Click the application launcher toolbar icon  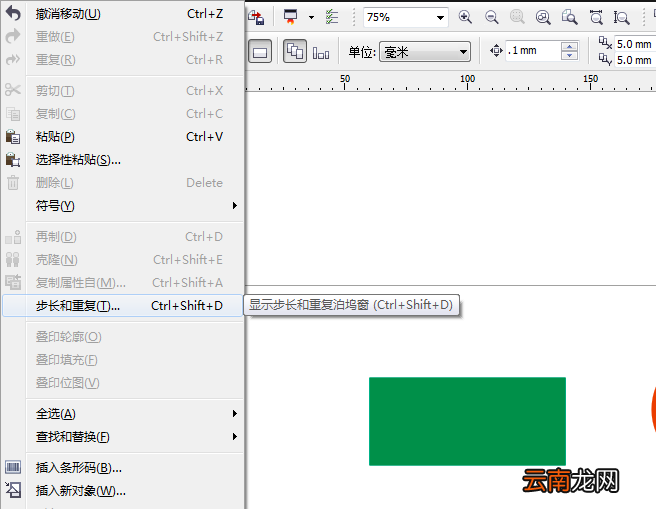[x=290, y=17]
